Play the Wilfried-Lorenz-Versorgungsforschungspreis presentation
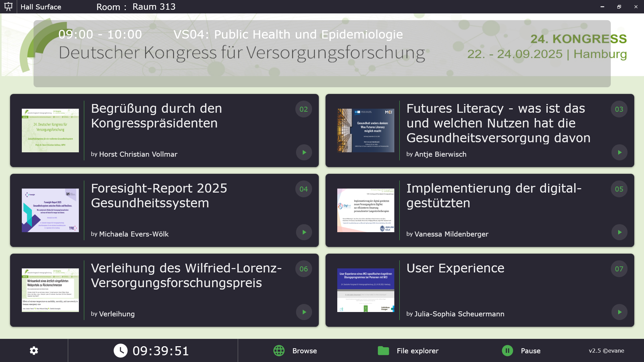 [x=304, y=312]
